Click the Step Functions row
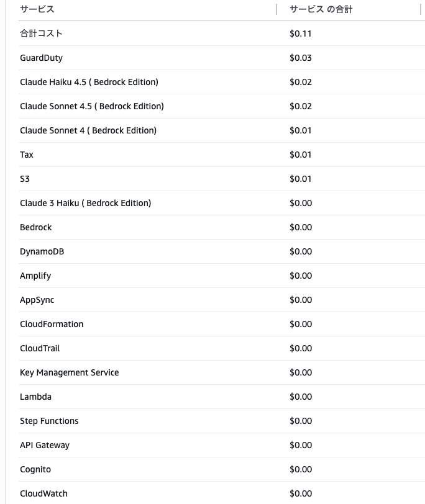 pyautogui.click(x=49, y=421)
